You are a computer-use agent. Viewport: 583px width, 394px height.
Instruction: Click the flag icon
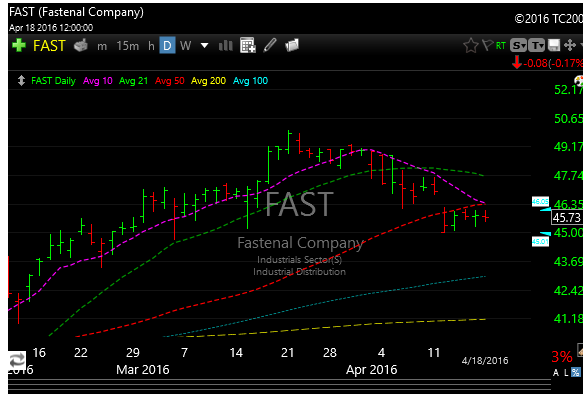(487, 45)
